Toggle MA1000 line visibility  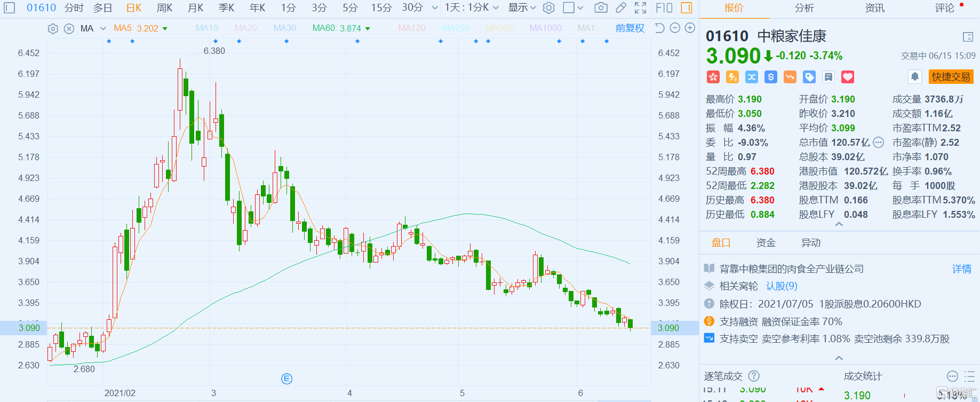pos(546,28)
